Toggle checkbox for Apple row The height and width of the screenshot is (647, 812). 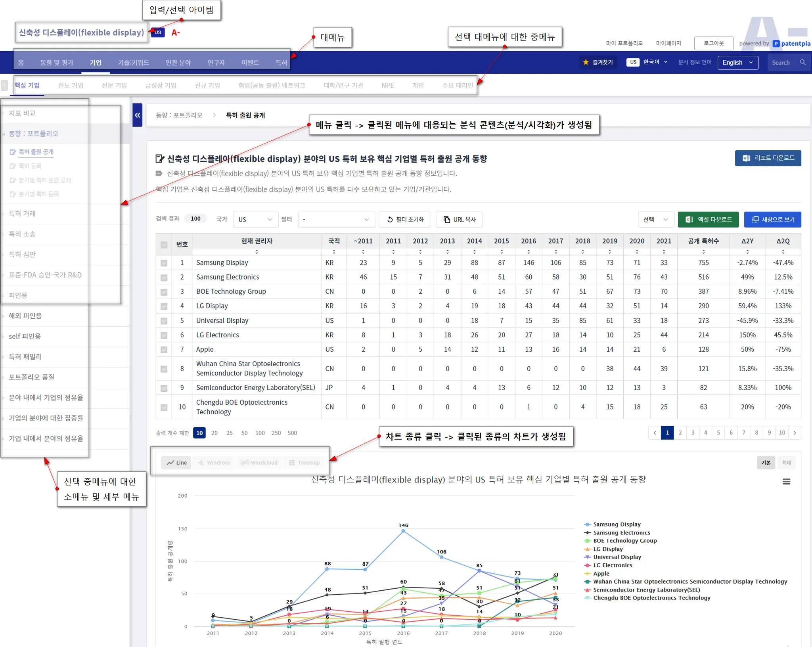[164, 350]
